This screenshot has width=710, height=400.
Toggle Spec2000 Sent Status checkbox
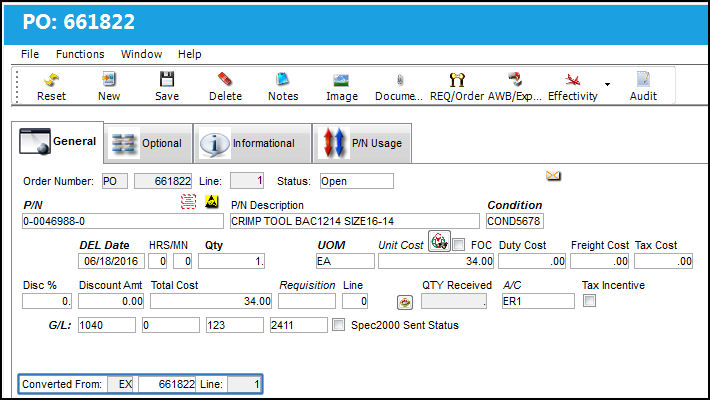(x=338, y=324)
